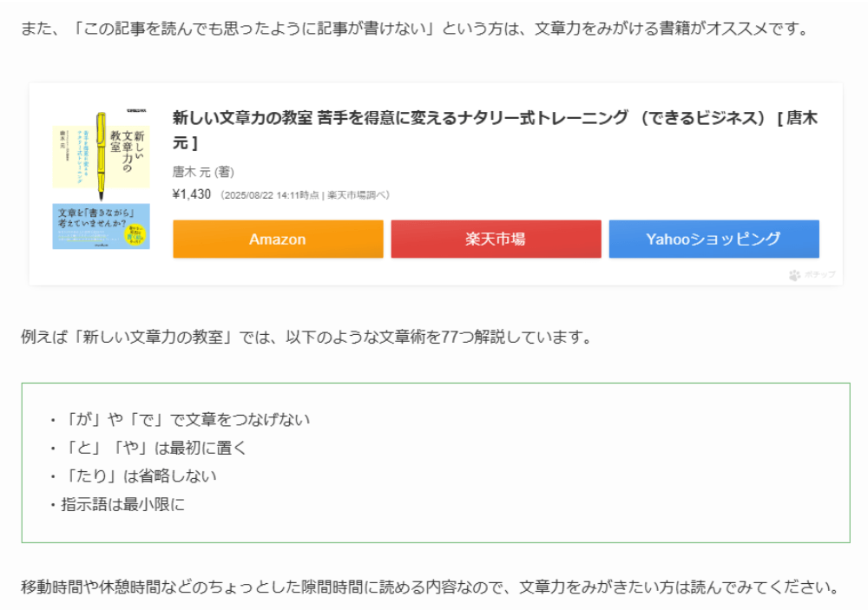Open the red 楽天市場 button

coord(496,239)
